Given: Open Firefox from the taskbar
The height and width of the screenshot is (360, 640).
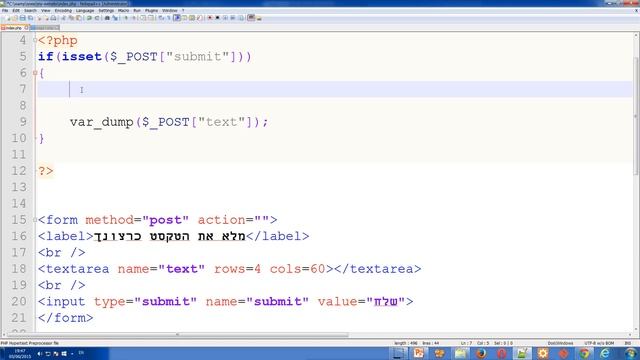Looking at the screenshot, I should click(x=481, y=353).
